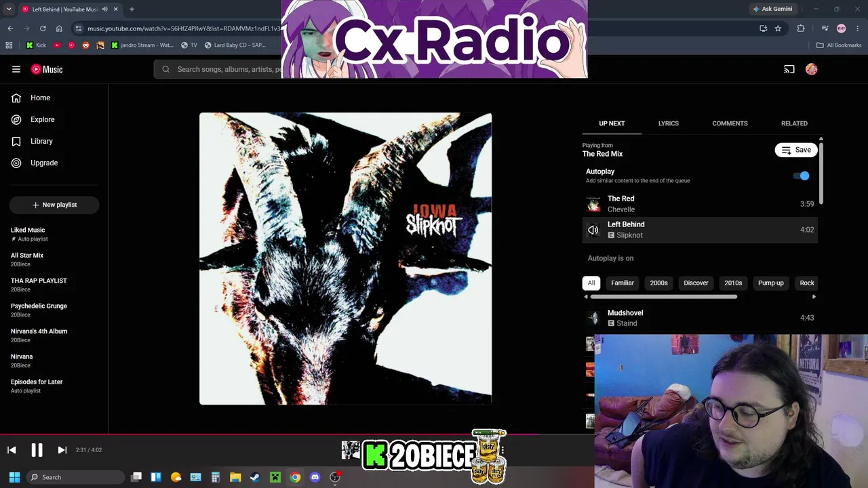Click the Iowa album artwork
The height and width of the screenshot is (488, 868).
(x=346, y=259)
